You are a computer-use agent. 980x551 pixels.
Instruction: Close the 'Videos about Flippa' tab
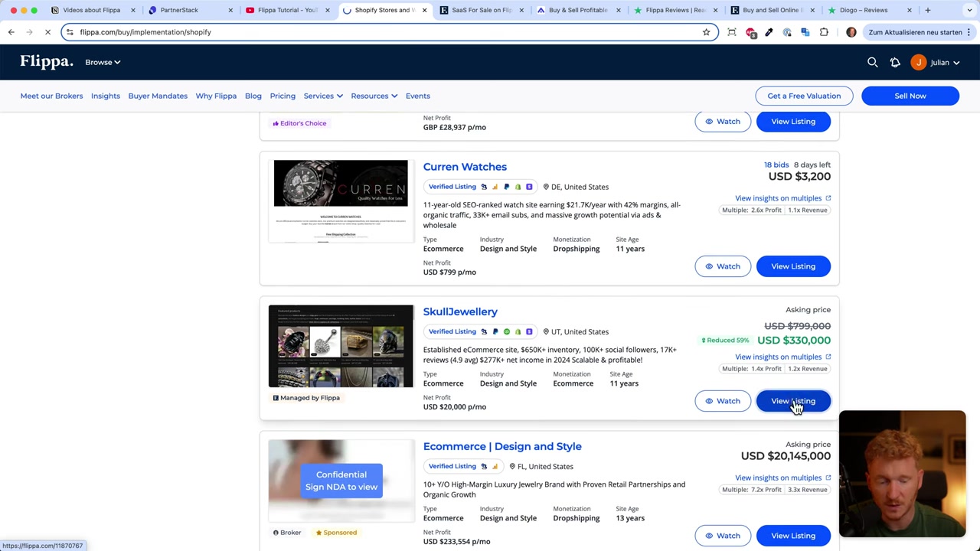click(x=133, y=10)
